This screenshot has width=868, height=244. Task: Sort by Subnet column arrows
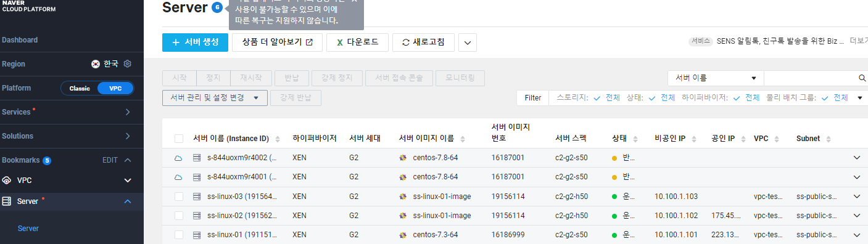[x=829, y=139]
